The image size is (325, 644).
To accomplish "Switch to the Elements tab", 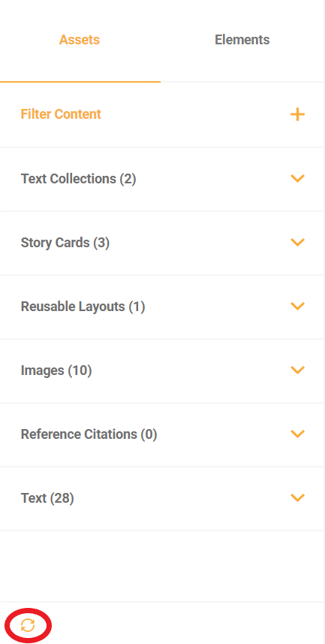I will coord(242,40).
